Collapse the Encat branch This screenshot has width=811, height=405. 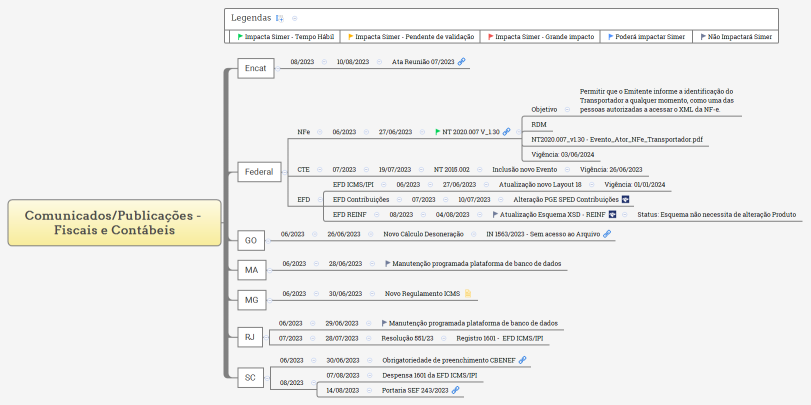(x=278, y=68)
